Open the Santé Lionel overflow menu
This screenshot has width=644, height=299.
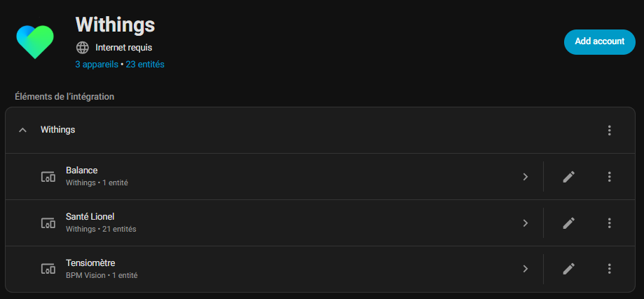pos(609,223)
